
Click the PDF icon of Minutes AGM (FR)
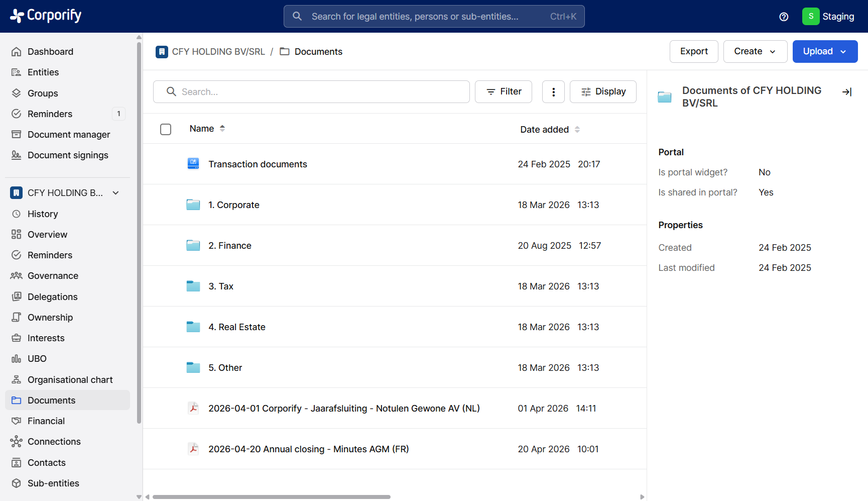[193, 449]
